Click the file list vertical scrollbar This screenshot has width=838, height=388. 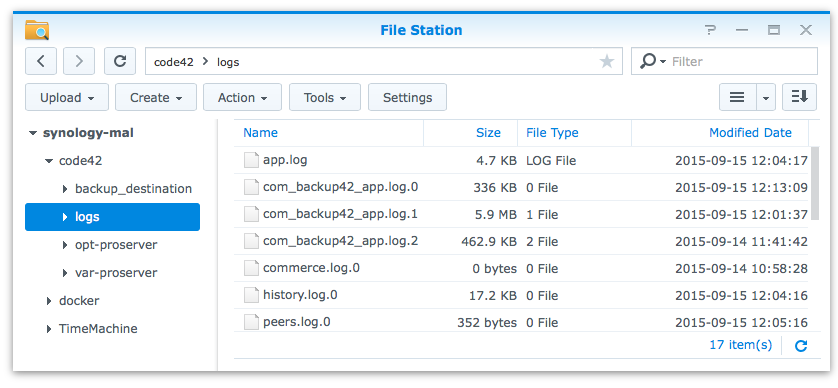coord(814,183)
